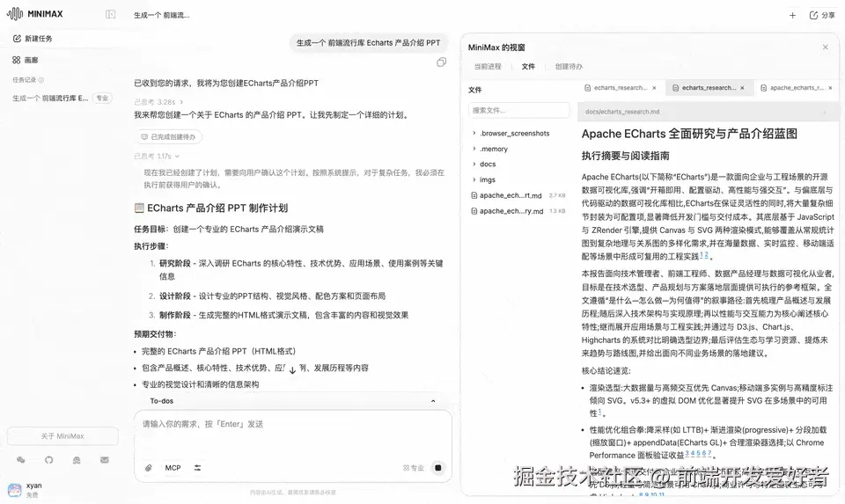Open the community icon next to GitHub

pos(77,460)
